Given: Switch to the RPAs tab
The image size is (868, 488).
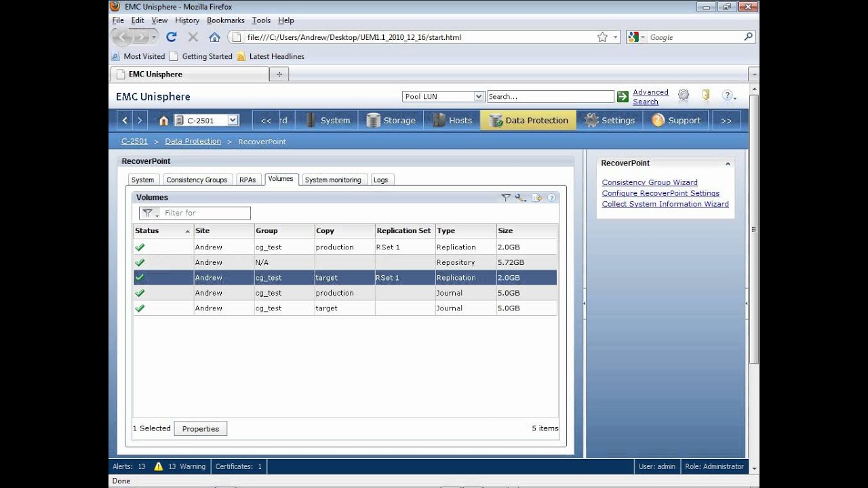Looking at the screenshot, I should click(x=248, y=180).
